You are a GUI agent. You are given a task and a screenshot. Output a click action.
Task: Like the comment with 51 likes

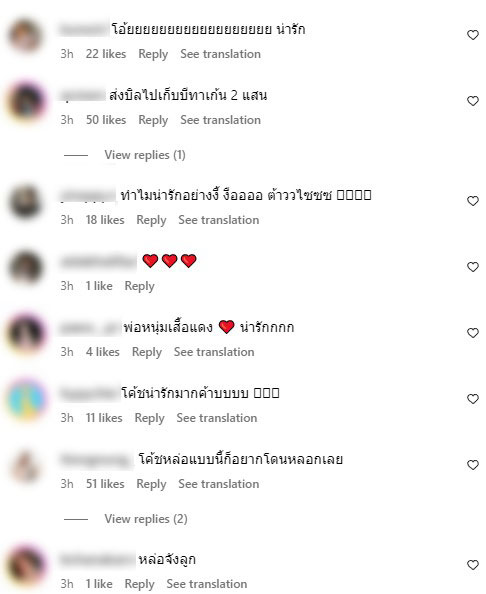point(472,465)
